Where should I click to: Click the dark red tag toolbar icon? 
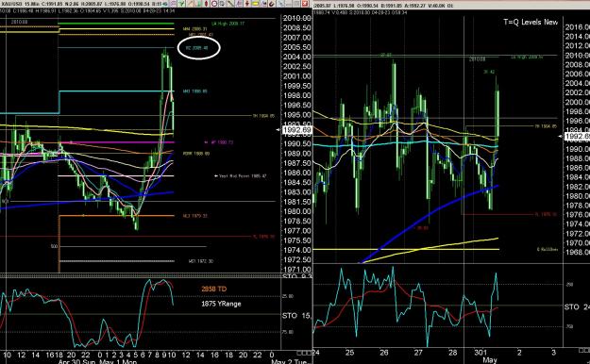pyautogui.click(x=272, y=4)
